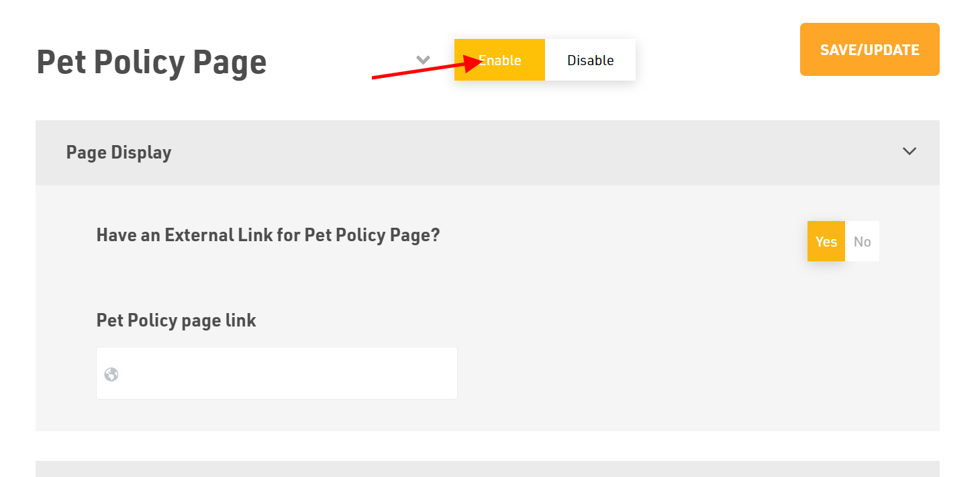Screen dimensions: 980x477
Task: Click the Pet Policy page link label
Action: [x=177, y=320]
